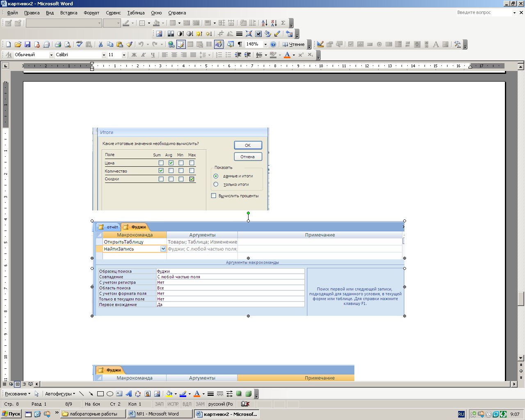Open the Справка menu
Screen dimensions: 525x420
tap(177, 13)
